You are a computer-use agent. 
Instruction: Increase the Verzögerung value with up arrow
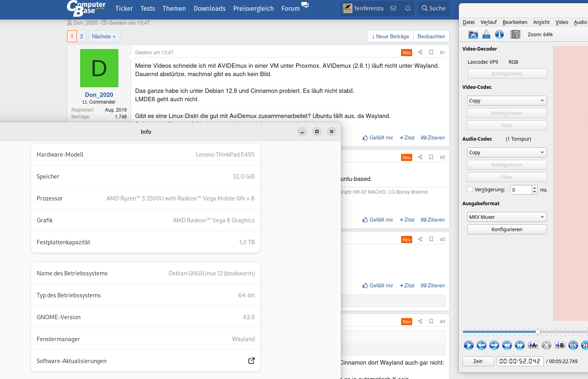tap(535, 188)
